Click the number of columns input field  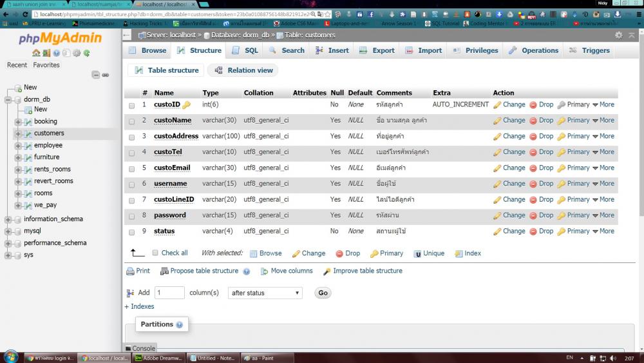click(169, 293)
